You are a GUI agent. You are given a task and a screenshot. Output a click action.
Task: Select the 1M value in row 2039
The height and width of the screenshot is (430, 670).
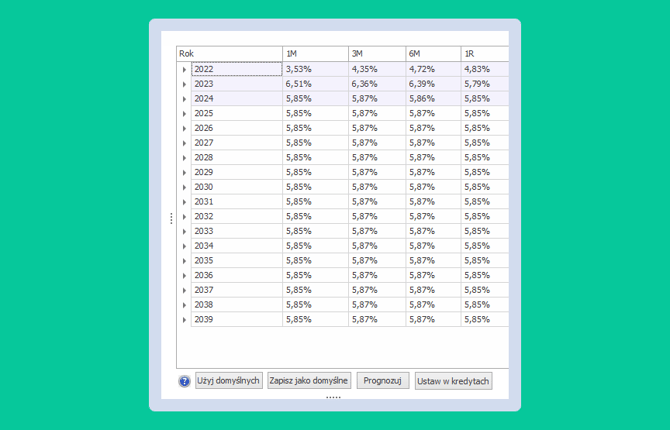(x=315, y=320)
